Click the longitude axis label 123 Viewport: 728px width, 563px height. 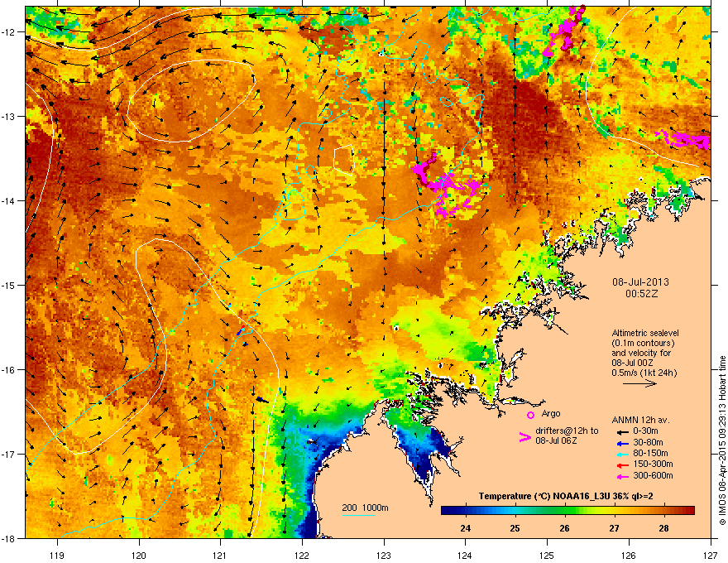pyautogui.click(x=384, y=555)
